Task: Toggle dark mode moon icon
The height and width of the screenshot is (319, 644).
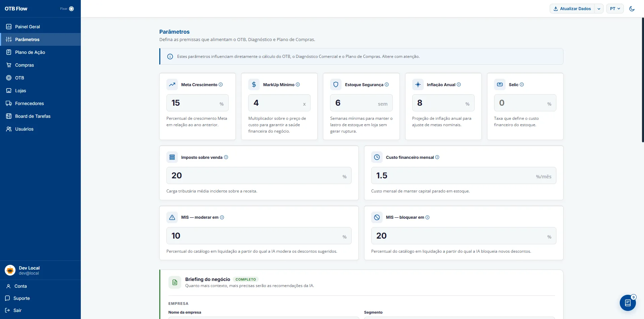Action: tap(632, 9)
